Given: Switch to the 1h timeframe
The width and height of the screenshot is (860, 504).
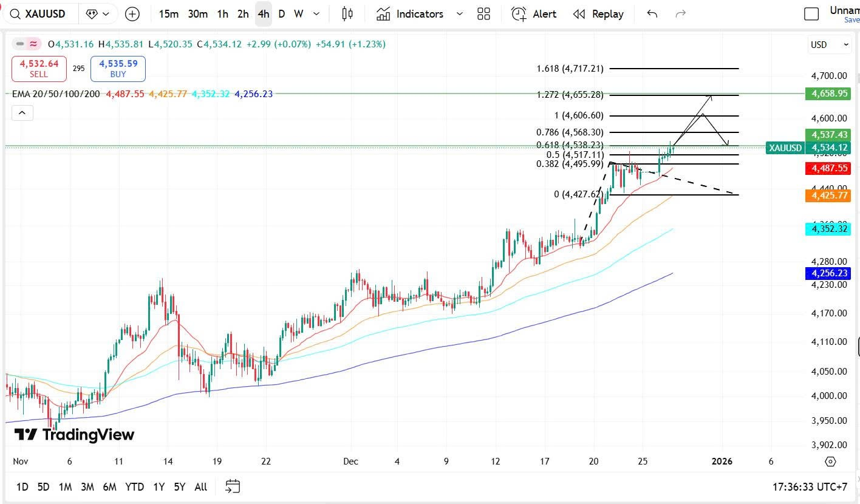Looking at the screenshot, I should (x=223, y=14).
